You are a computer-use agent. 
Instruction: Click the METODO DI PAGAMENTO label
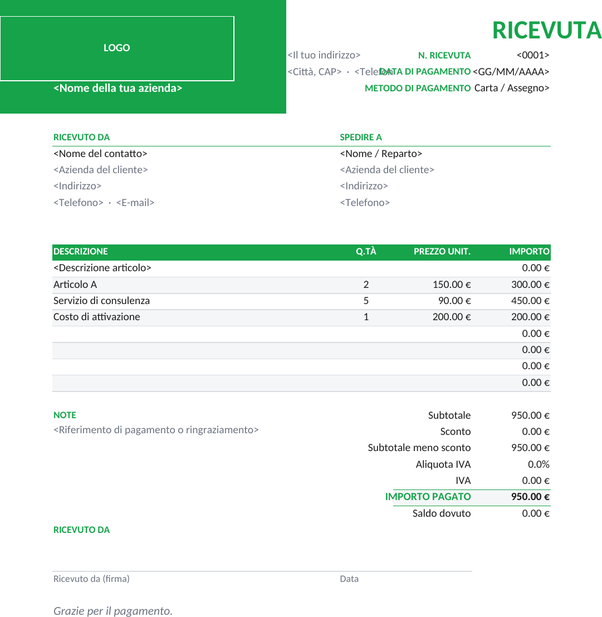pos(417,88)
